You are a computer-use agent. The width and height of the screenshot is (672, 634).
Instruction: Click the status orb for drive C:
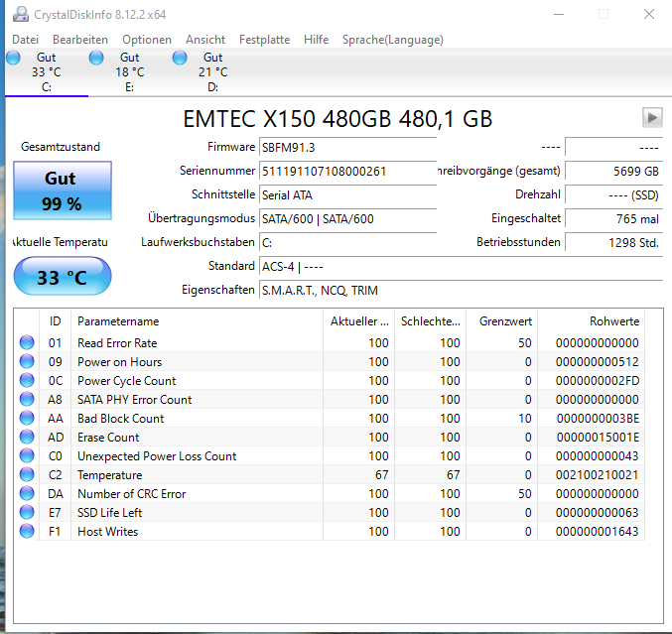click(x=13, y=58)
